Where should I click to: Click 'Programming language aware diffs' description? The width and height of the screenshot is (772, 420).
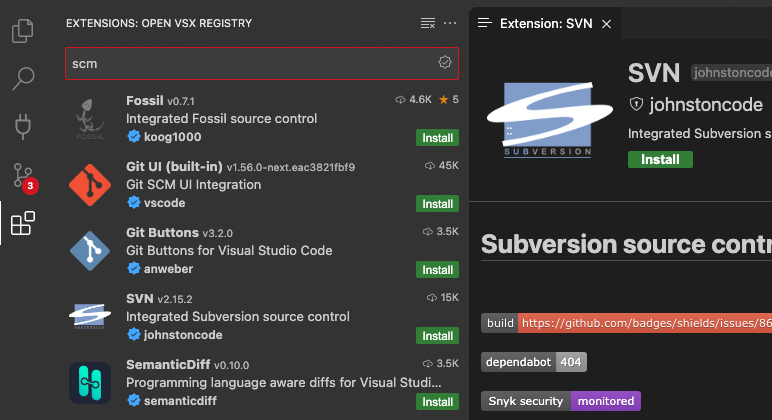coord(284,383)
